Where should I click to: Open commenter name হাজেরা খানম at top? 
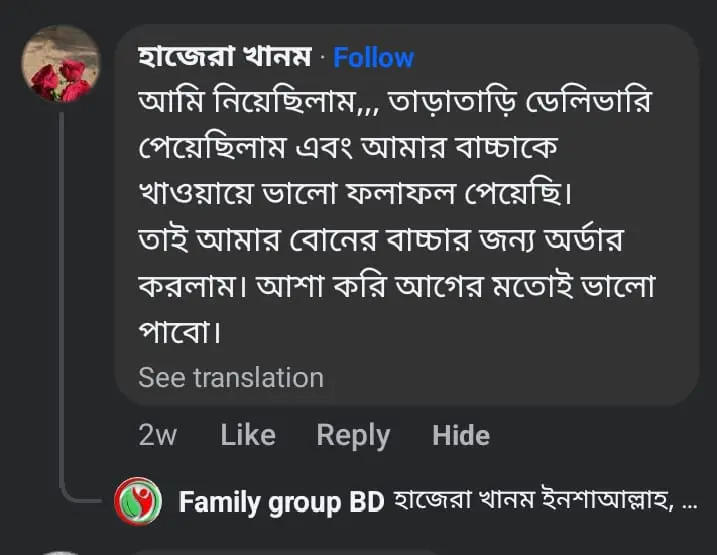[x=224, y=58]
